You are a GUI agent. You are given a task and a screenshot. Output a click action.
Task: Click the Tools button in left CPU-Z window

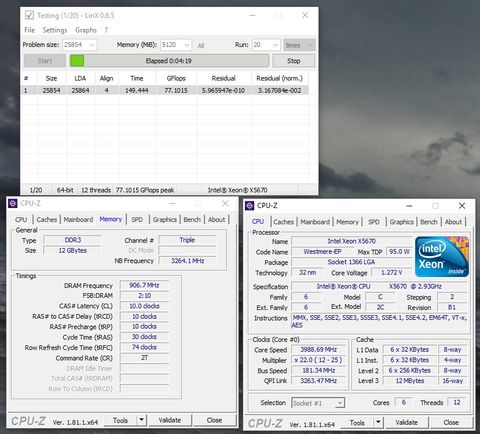(x=120, y=420)
